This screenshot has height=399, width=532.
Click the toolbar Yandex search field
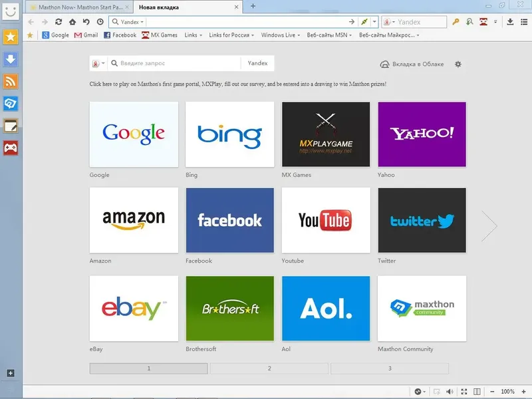(421, 22)
